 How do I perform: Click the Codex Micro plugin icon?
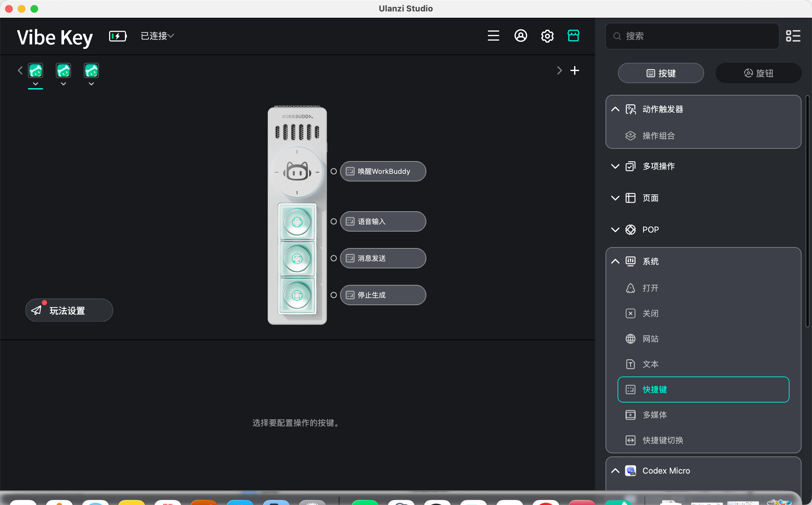click(630, 471)
